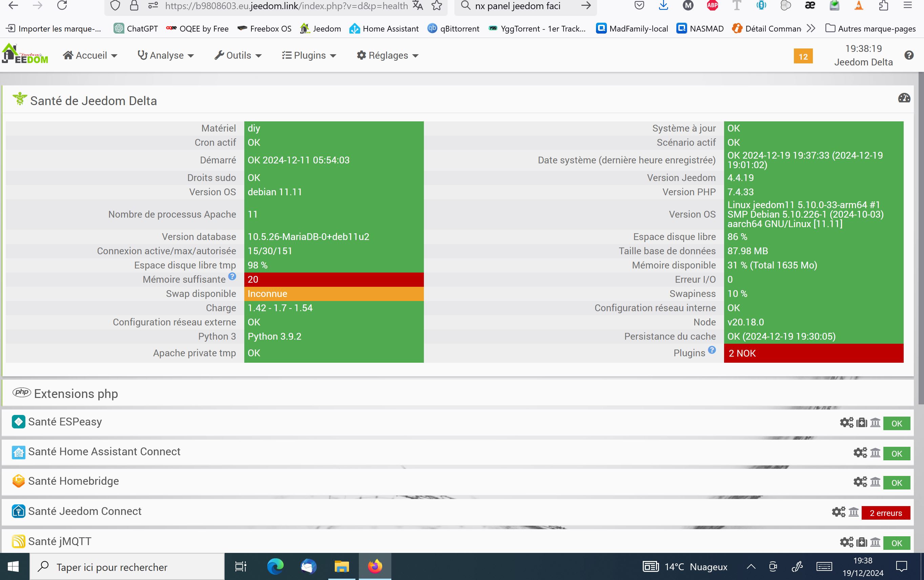Open jMQTT configuration gears icon

[846, 542]
